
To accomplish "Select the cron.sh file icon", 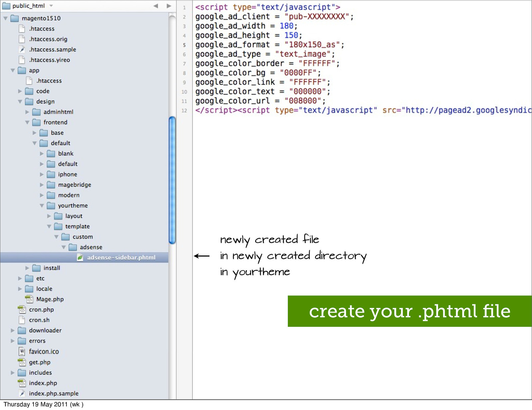I will 22,320.
